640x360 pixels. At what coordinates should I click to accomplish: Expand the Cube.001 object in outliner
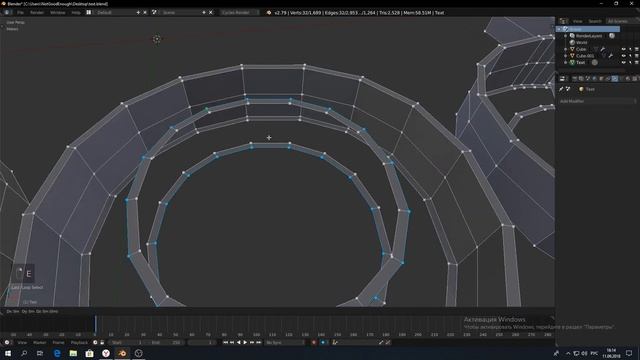(566, 56)
